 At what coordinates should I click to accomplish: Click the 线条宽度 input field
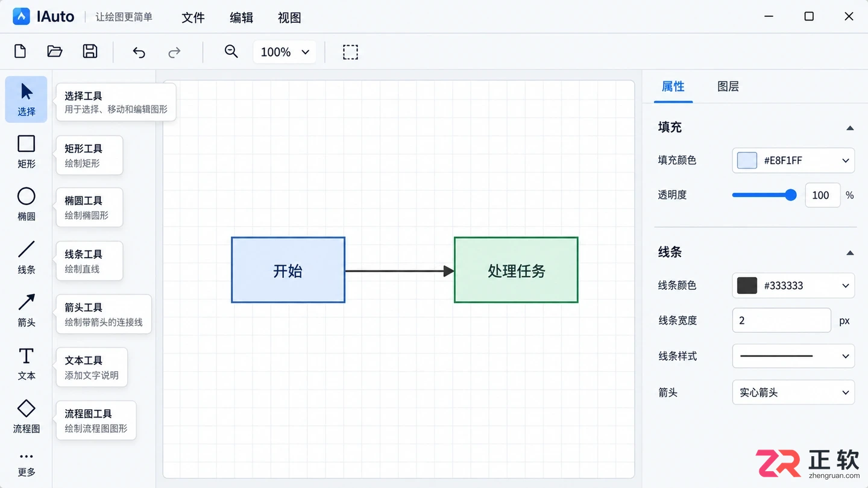pyautogui.click(x=782, y=321)
